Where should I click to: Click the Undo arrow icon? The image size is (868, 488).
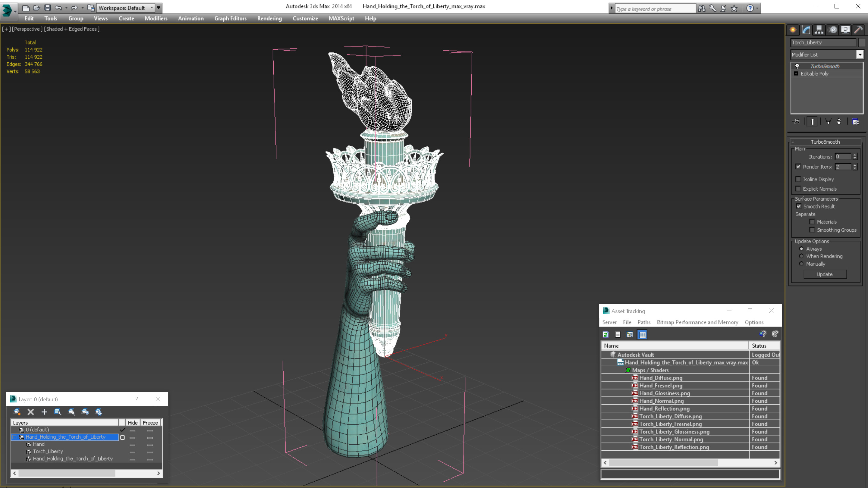pyautogui.click(x=58, y=8)
